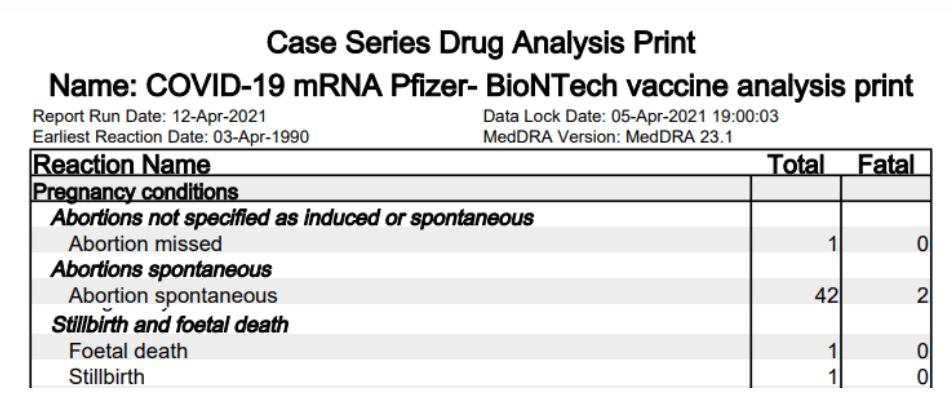The width and height of the screenshot is (951, 414).
Task: Select the 'Pregnancy conditions' category row
Action: click(136, 191)
